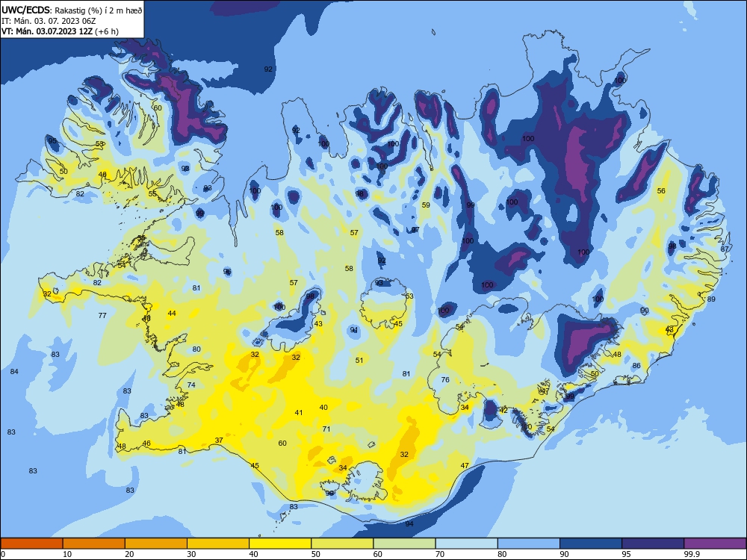Click the legend tick label '99.9'

click(691, 554)
